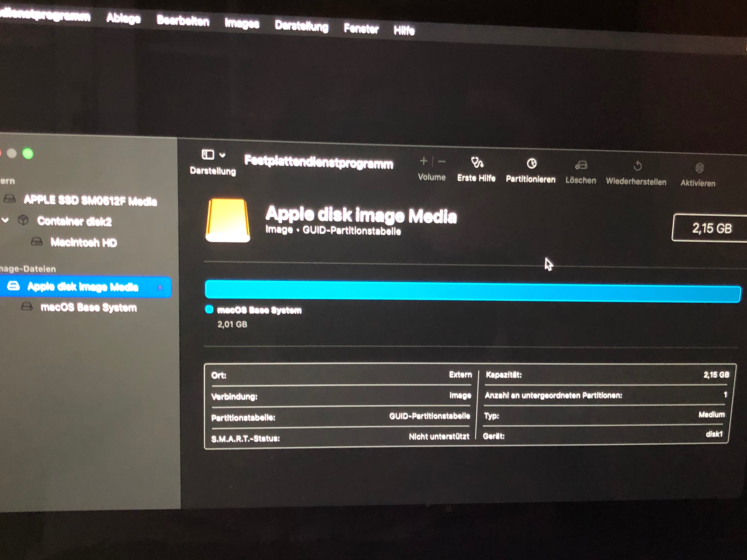Open the Darstellung dropdown chevron
Screen dimensions: 747x560
coord(222,155)
